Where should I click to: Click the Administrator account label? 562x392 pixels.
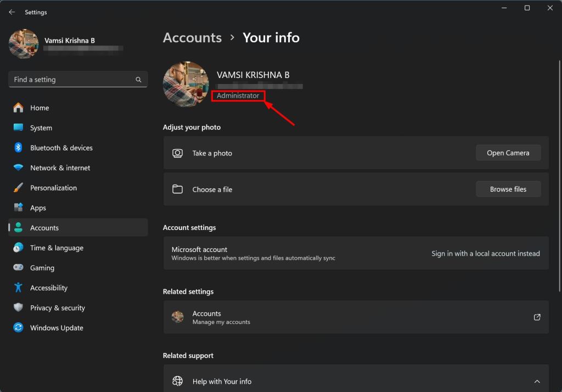(x=238, y=96)
